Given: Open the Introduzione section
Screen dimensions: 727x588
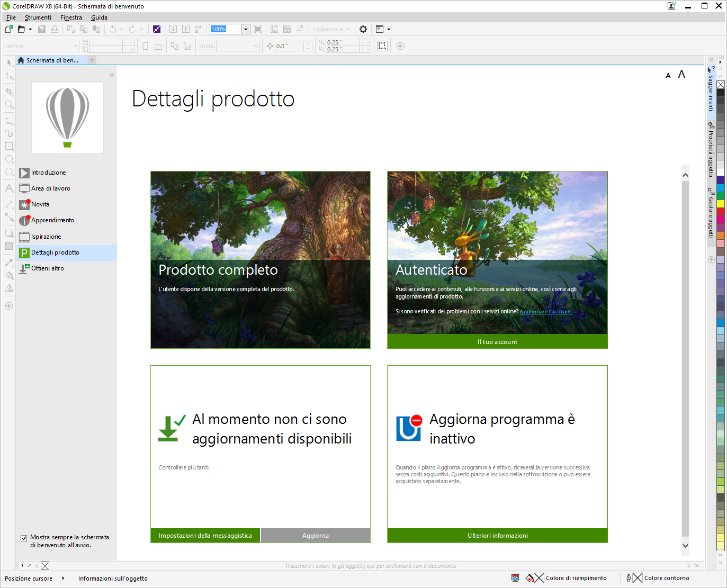Looking at the screenshot, I should pyautogui.click(x=66, y=173).
